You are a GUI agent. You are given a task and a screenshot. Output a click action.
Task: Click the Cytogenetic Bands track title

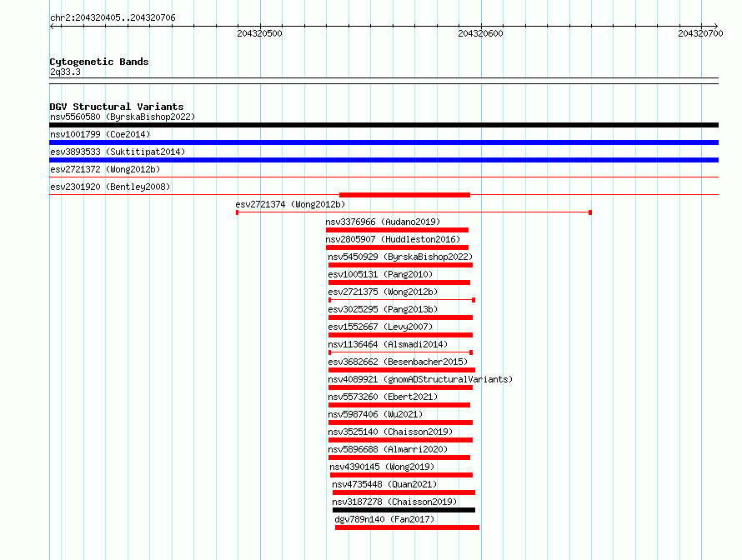99,62
